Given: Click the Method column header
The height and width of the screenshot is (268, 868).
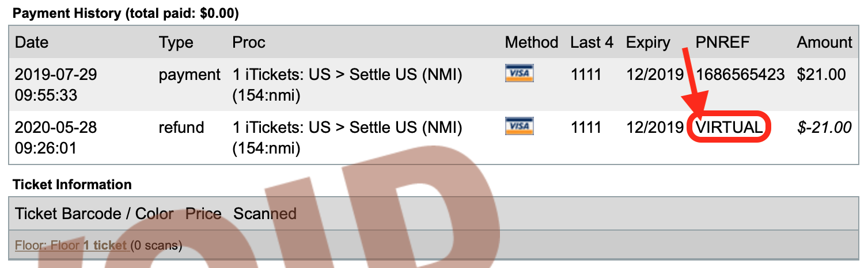Looking at the screenshot, I should point(532,43).
